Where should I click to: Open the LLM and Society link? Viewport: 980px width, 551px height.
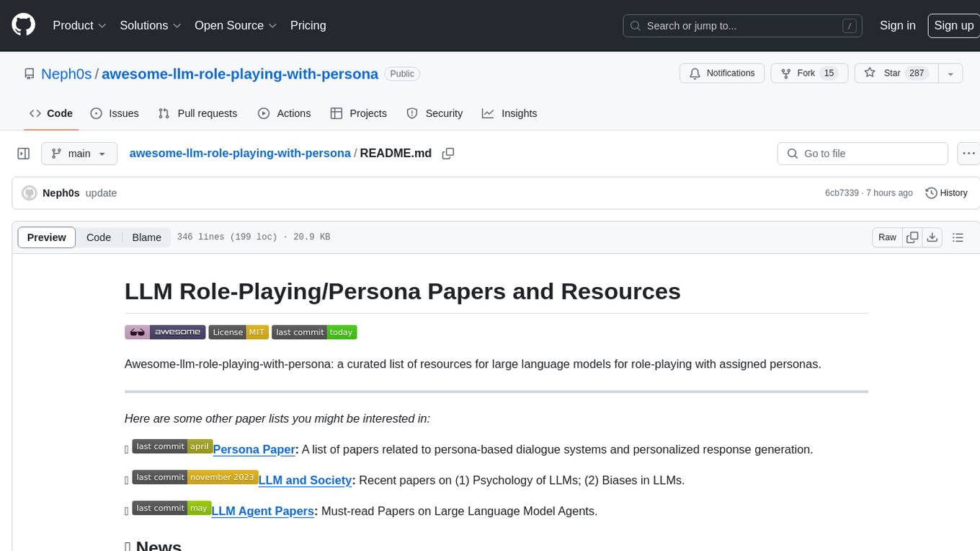(x=305, y=480)
